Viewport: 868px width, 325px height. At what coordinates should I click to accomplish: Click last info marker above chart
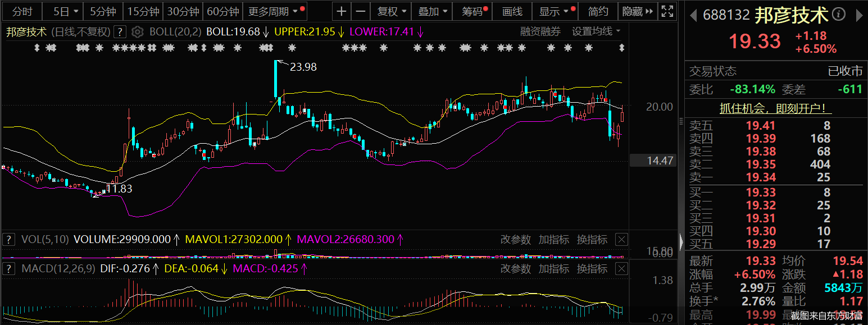(622, 48)
